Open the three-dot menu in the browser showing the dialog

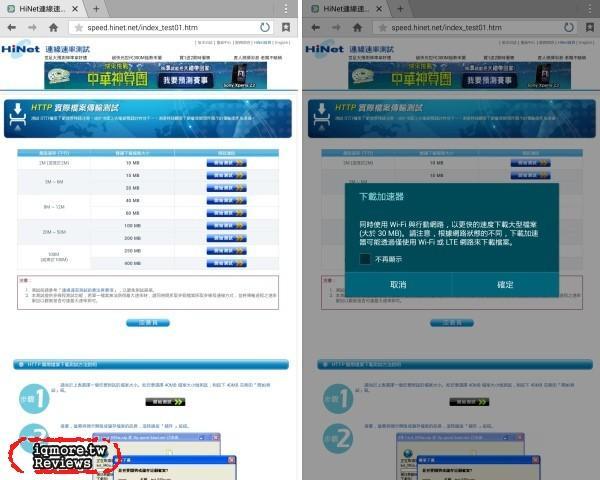[590, 9]
